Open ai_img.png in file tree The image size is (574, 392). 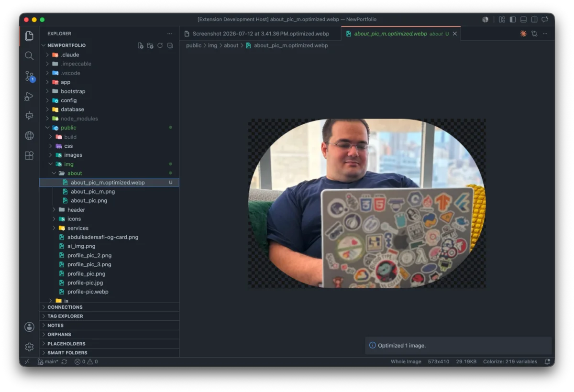[109, 246]
